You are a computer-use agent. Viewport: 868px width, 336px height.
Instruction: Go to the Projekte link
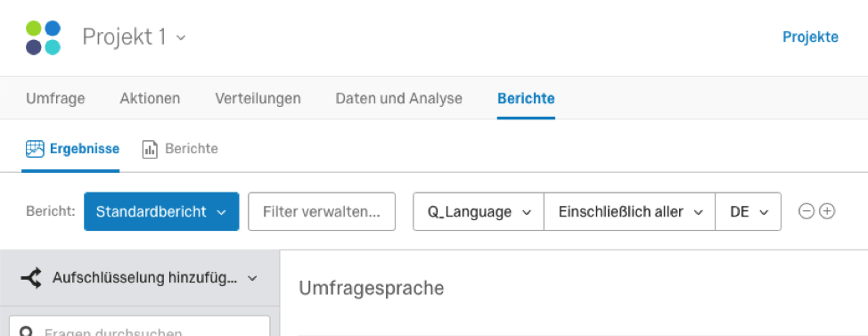810,37
